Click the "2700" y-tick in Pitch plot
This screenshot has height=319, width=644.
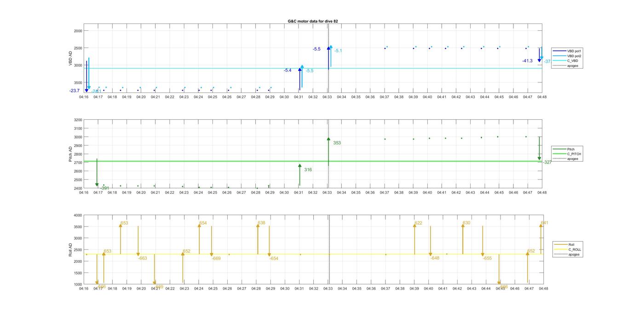click(x=78, y=163)
